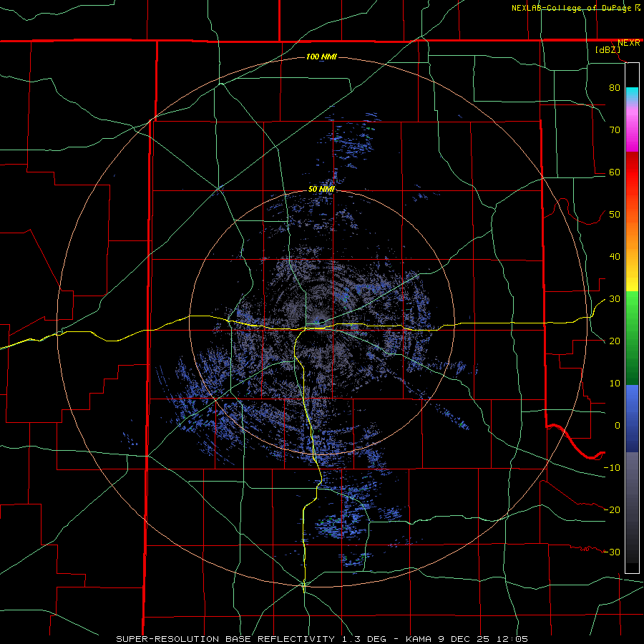The height and width of the screenshot is (644, 644).
Task: Click the green band of the color legend
Action: pyautogui.click(x=632, y=338)
